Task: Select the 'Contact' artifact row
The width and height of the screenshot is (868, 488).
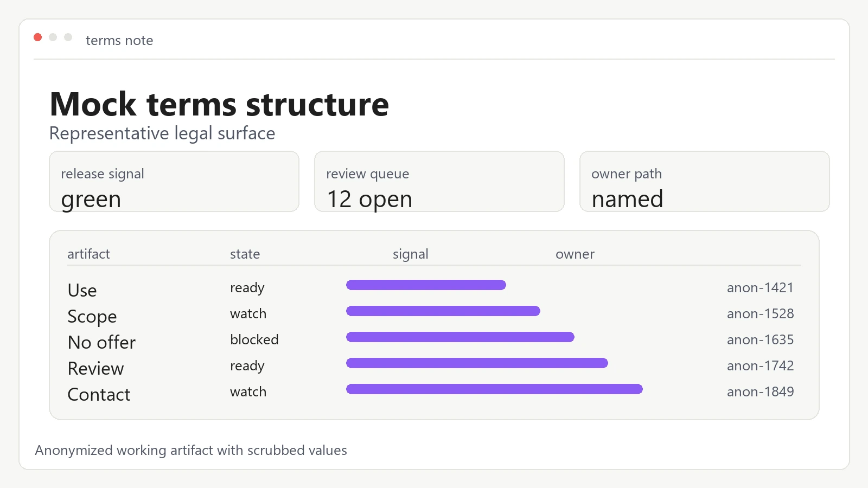Action: [434, 391]
